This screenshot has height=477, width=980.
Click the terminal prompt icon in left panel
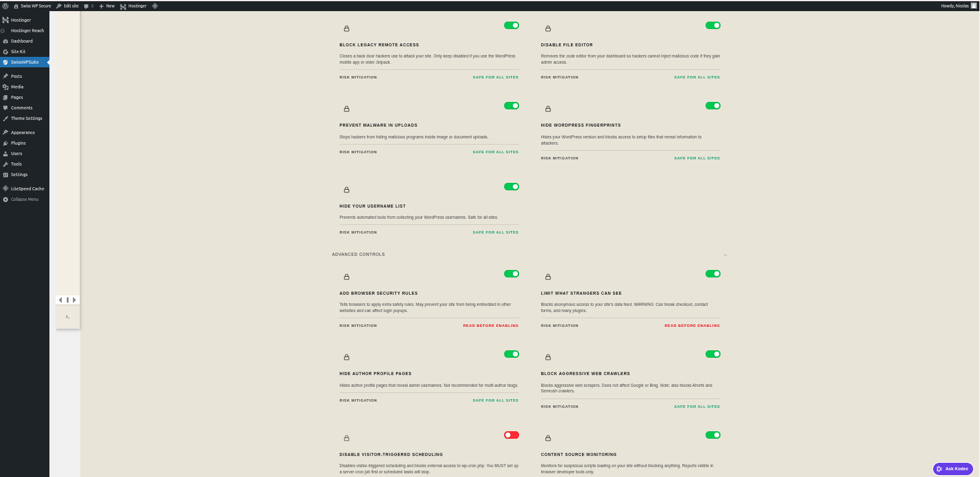(67, 317)
